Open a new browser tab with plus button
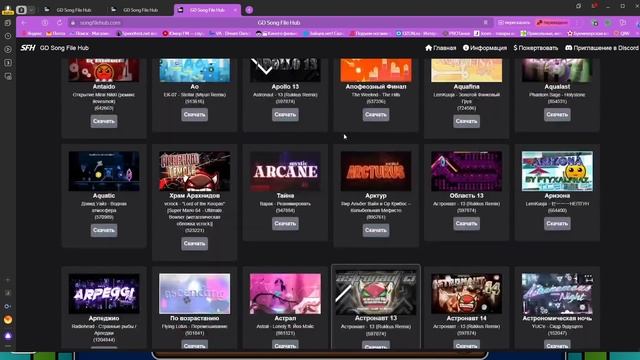 click(249, 10)
